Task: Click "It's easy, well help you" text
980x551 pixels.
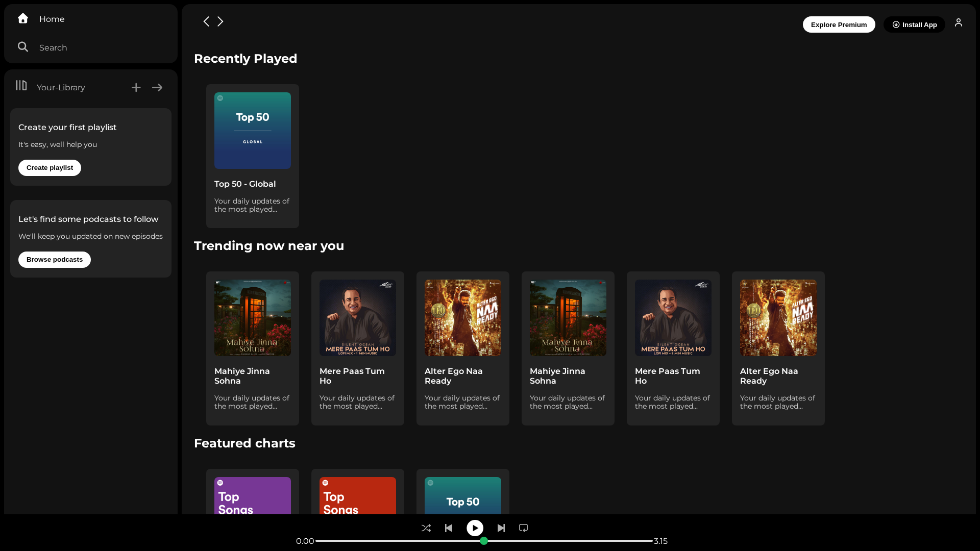Action: pos(58,145)
